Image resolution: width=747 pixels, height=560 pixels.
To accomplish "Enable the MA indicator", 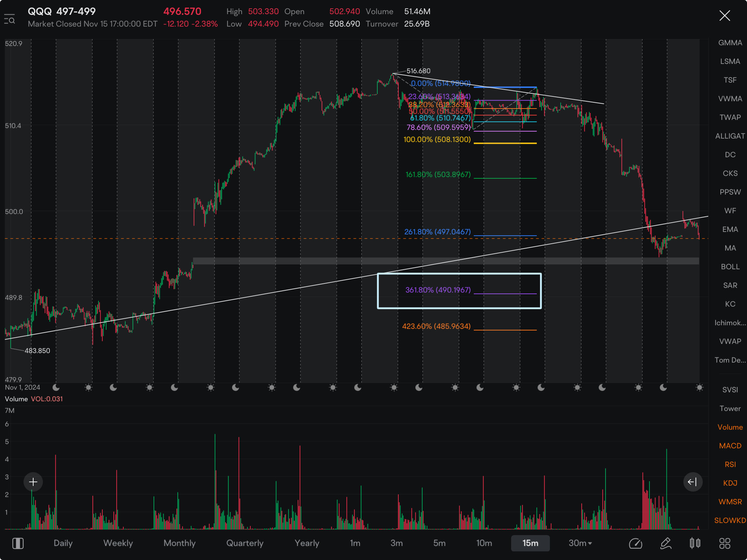I will (x=730, y=248).
